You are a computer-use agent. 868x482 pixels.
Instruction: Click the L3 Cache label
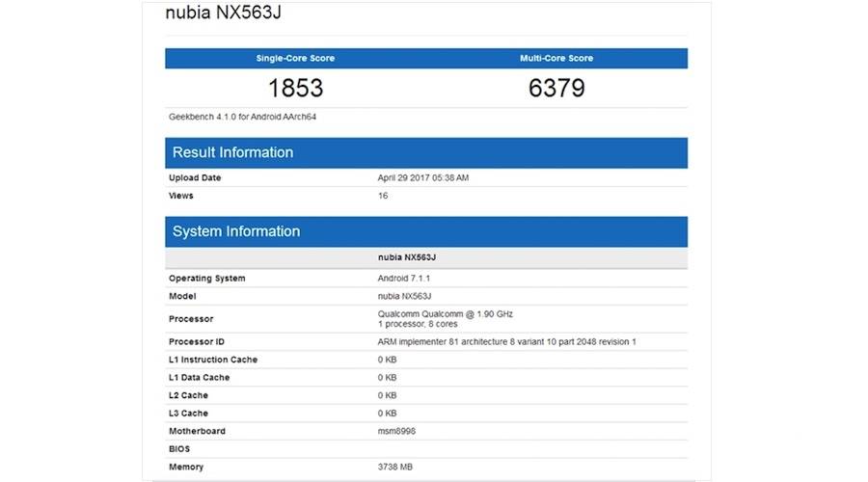188,414
